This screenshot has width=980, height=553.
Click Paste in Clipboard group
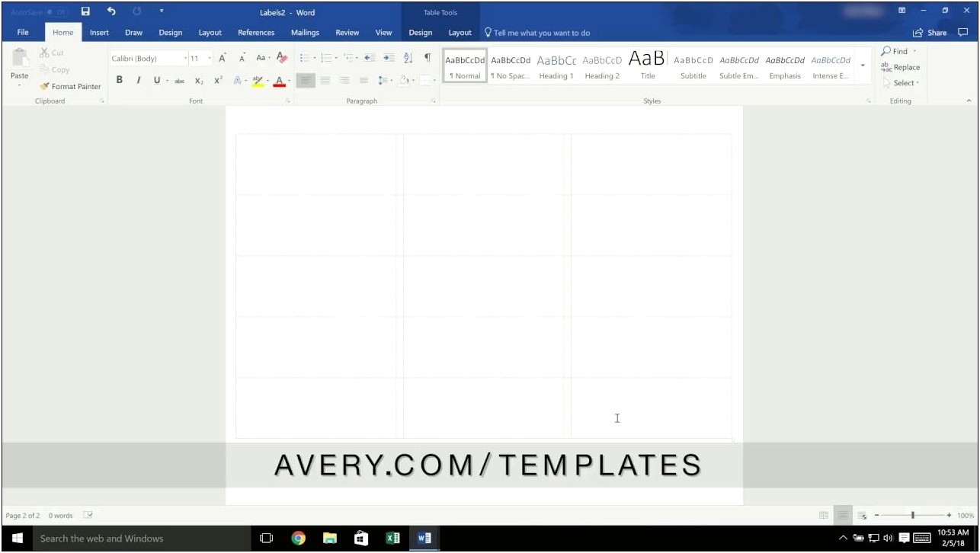tap(20, 67)
